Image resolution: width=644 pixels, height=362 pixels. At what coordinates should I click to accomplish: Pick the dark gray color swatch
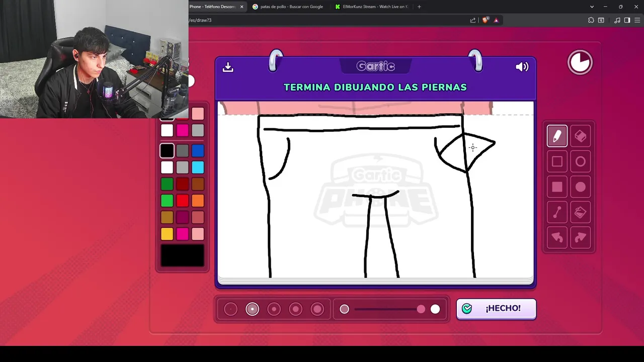pyautogui.click(x=183, y=150)
